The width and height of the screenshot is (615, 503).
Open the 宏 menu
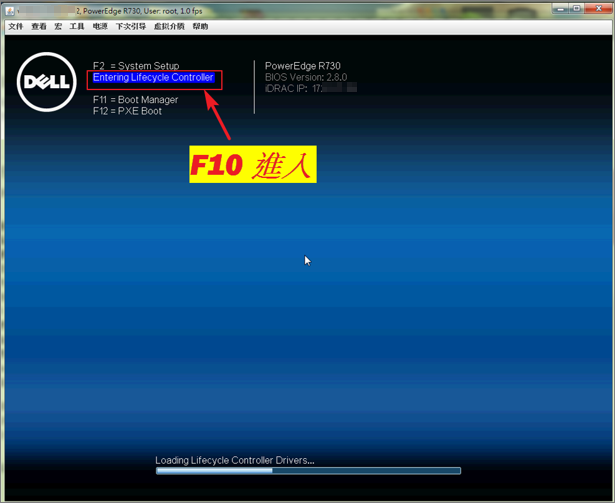[58, 26]
